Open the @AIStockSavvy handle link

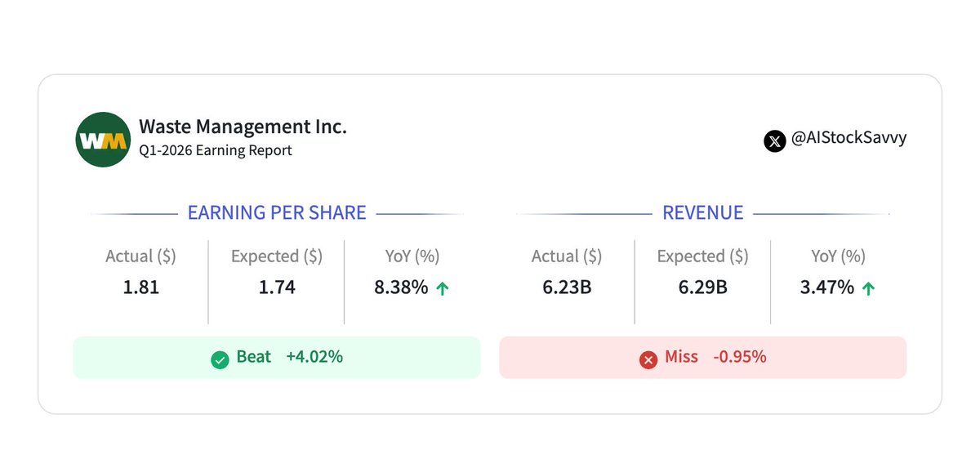849,139
